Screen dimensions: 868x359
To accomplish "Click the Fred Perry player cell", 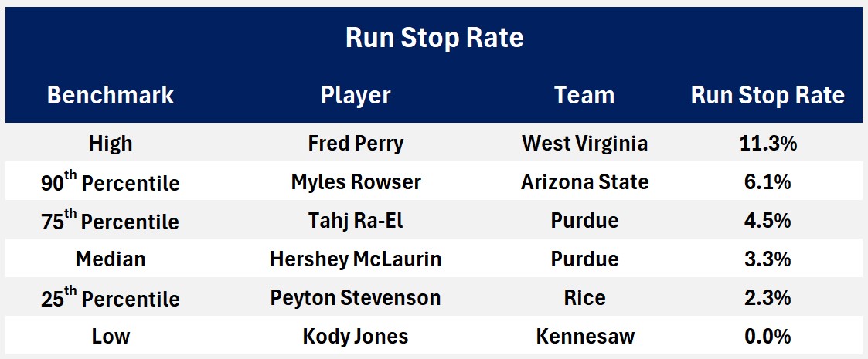I will coord(356,144).
